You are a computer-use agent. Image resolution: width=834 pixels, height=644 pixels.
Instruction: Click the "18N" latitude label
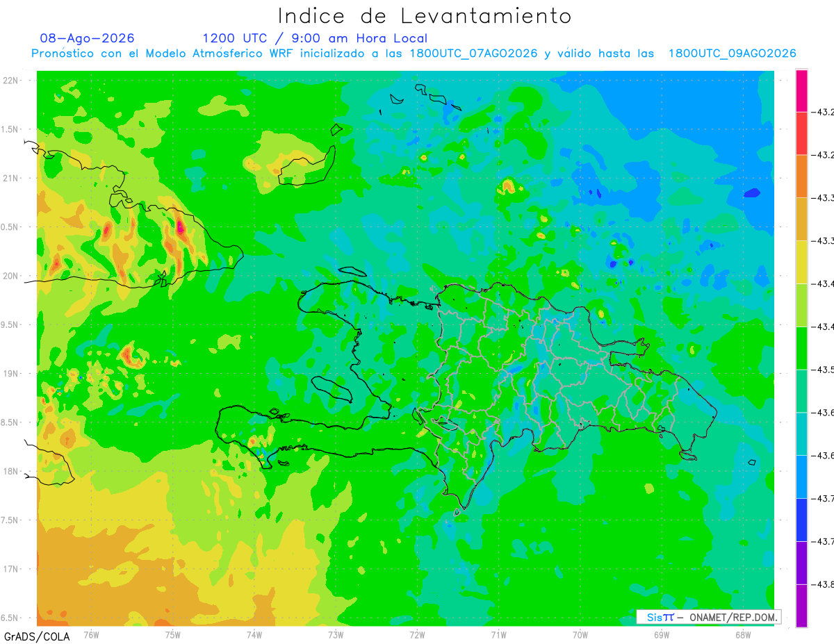pos(11,471)
